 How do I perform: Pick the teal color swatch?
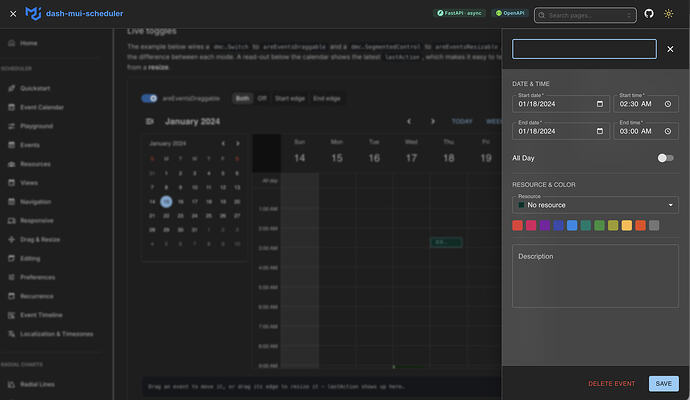[x=586, y=226]
